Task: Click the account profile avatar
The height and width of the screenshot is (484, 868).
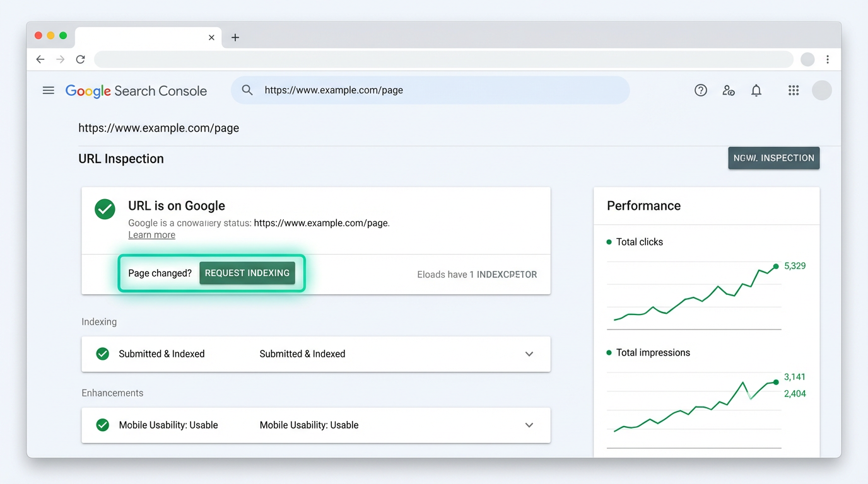Action: (821, 90)
